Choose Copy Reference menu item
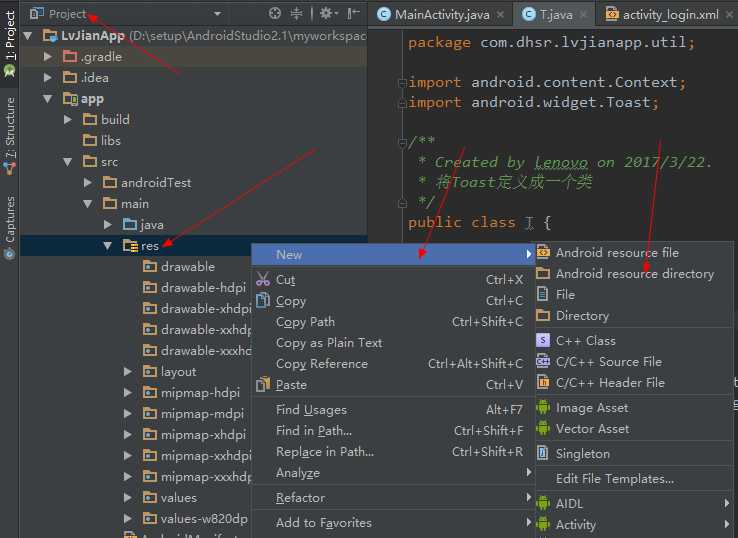This screenshot has width=738, height=538. [393, 364]
